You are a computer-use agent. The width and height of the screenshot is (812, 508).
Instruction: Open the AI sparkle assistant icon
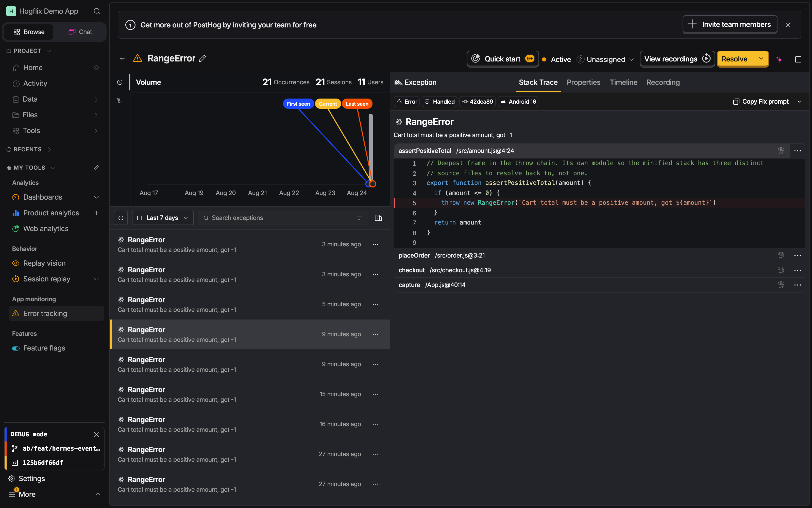[780, 59]
